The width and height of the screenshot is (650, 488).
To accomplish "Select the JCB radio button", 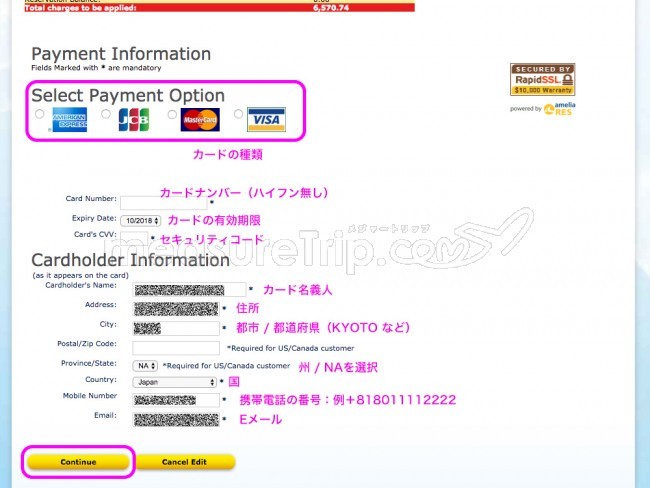I will (106, 114).
